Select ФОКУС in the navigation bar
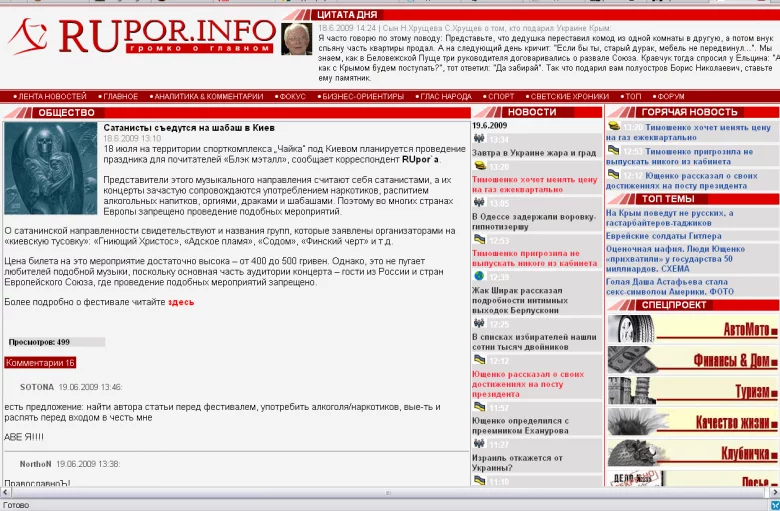The image size is (780, 511). tap(292, 97)
